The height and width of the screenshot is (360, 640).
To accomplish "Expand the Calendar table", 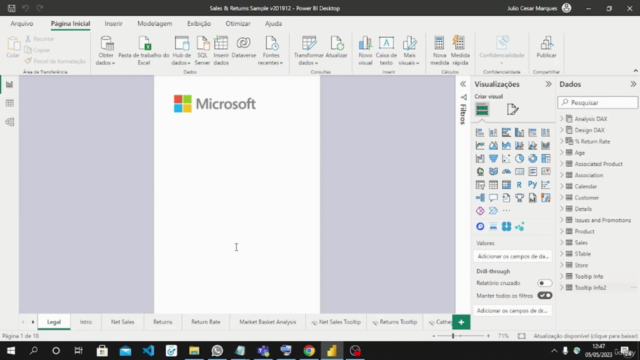I will point(562,186).
